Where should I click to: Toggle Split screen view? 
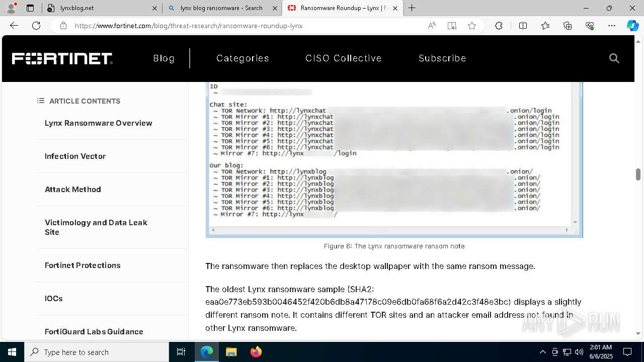[x=523, y=26]
